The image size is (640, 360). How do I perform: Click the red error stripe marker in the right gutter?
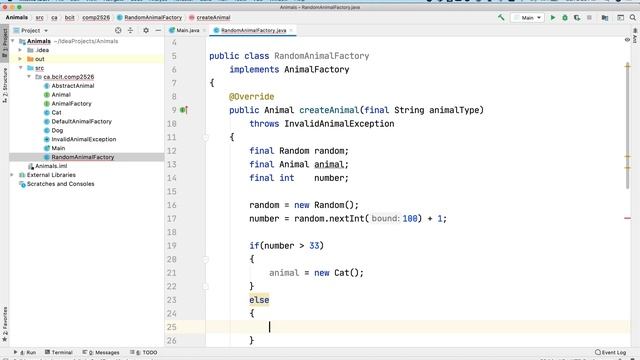(x=627, y=218)
